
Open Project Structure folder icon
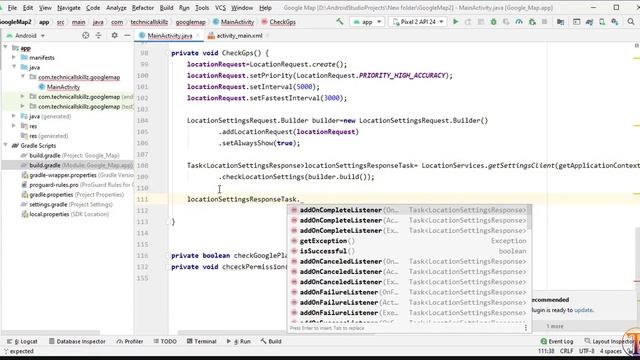click(560, 22)
